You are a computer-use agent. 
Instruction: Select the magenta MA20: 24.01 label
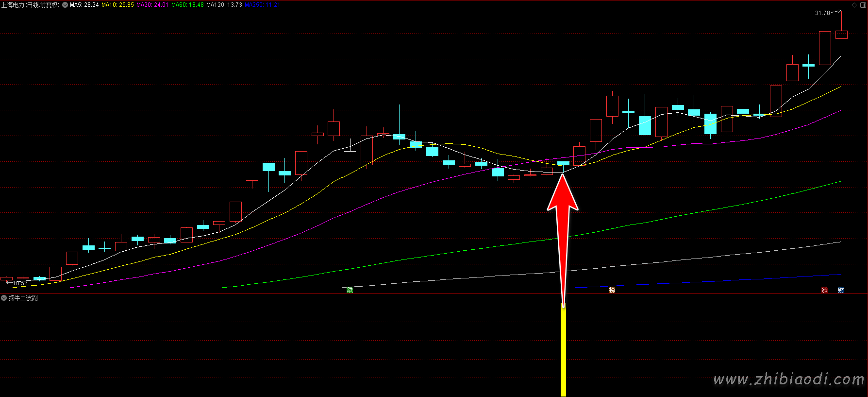pyautogui.click(x=152, y=5)
